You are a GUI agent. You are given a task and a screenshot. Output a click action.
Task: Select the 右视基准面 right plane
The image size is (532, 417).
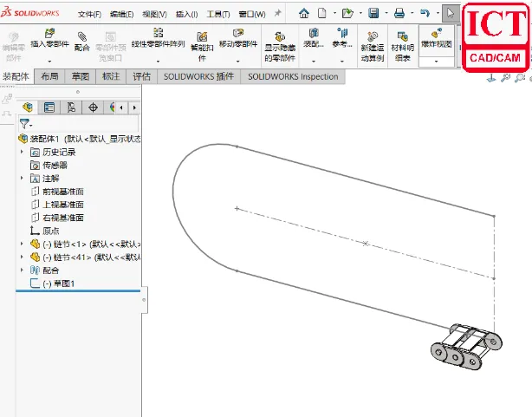point(57,218)
